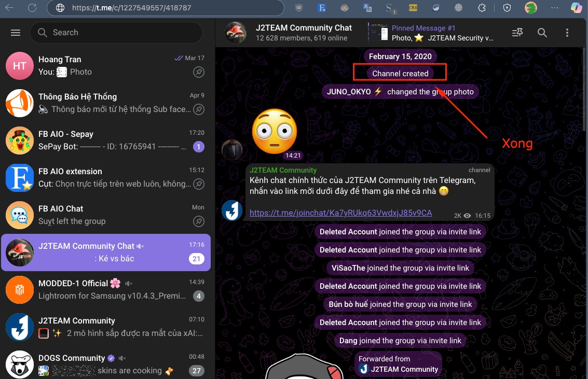Click the site info globe icon in address bar
The width and height of the screenshot is (588, 379).
pyautogui.click(x=60, y=7)
